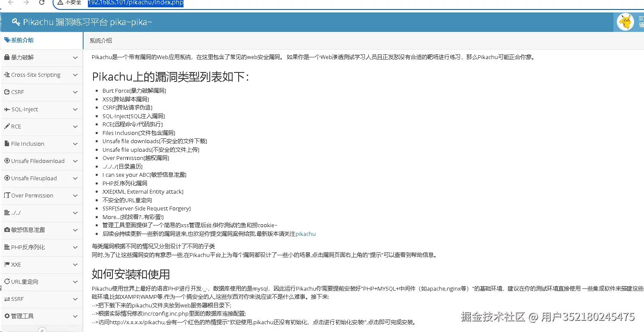Screen dimensions: 644x332
Task: Click the circular arrow icon beside CSRF
Action: pyautogui.click(x=7, y=92)
